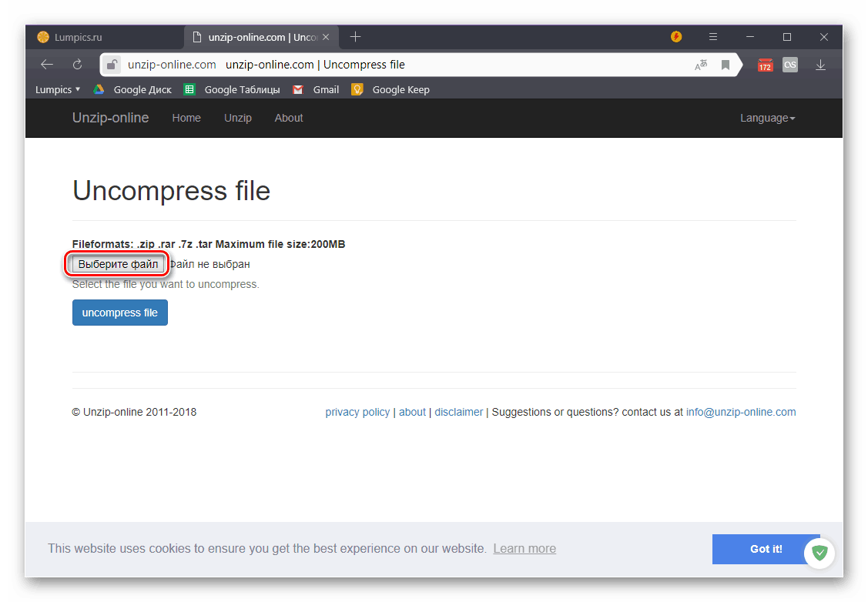Viewport: 868px width, 602px height.
Task: Open the green shield adblock toggle
Action: coord(819,553)
